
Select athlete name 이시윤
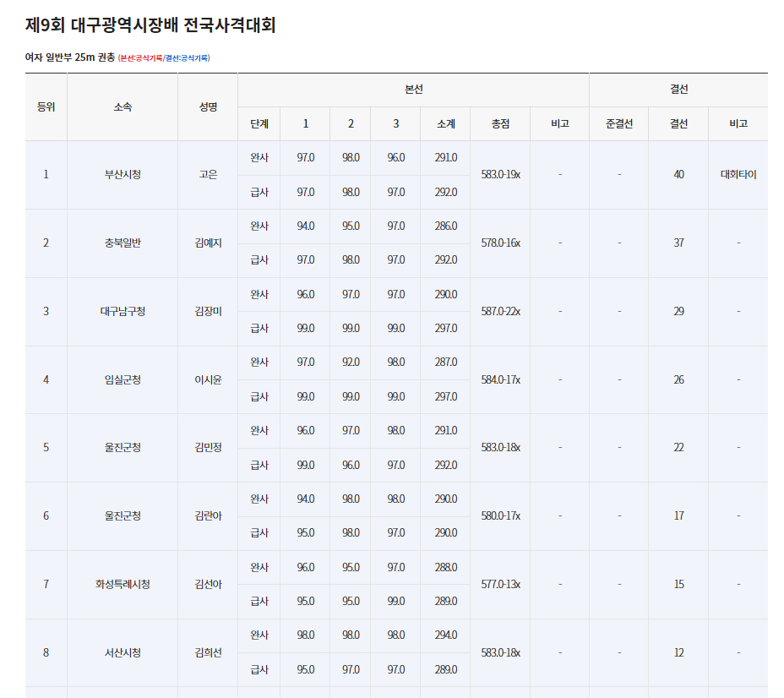pyautogui.click(x=208, y=380)
